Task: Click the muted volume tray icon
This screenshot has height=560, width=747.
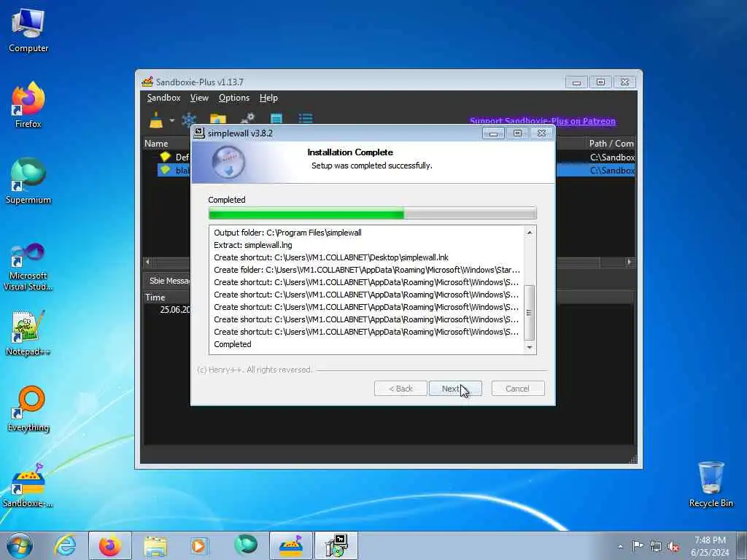Action: [673, 546]
